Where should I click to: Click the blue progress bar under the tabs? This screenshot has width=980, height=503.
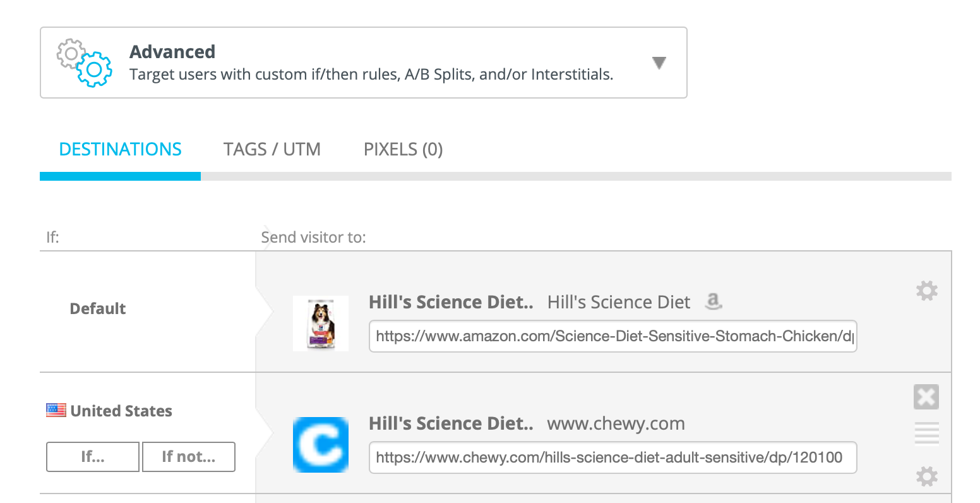tap(119, 176)
